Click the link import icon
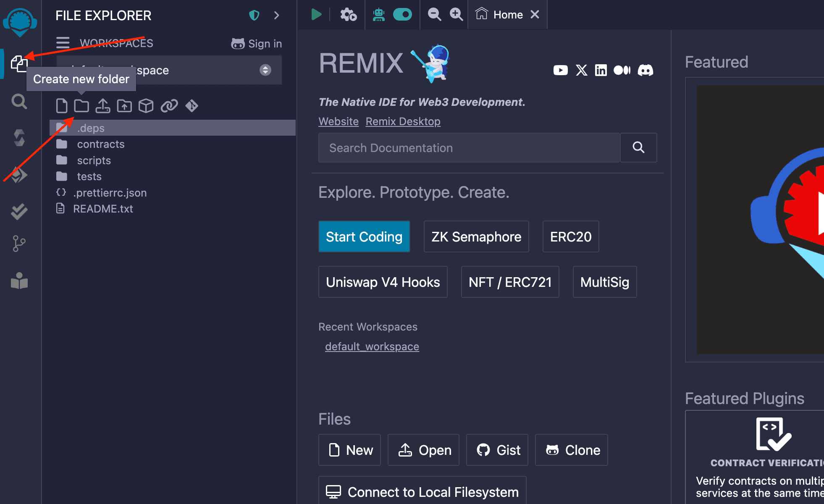 click(x=169, y=106)
